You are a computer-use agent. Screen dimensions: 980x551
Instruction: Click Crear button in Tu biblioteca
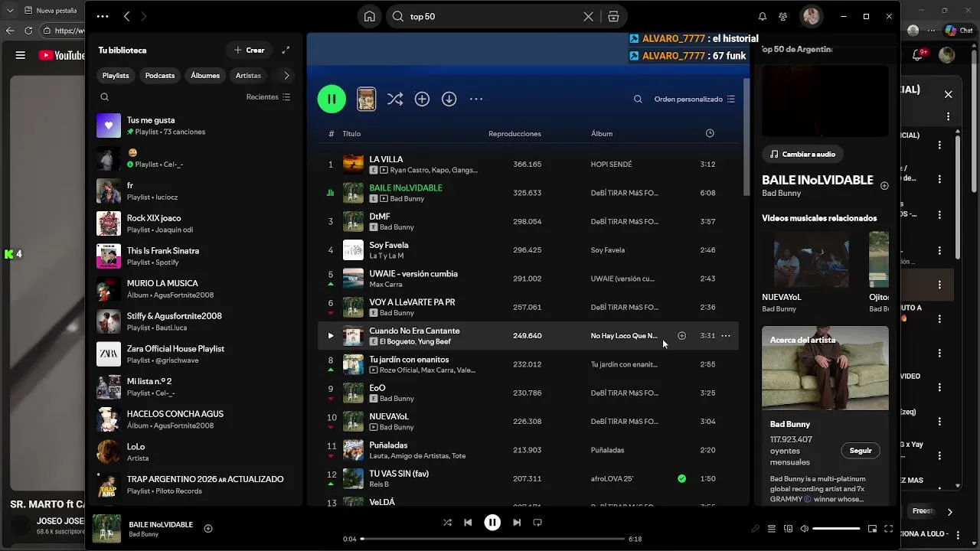pyautogui.click(x=250, y=50)
